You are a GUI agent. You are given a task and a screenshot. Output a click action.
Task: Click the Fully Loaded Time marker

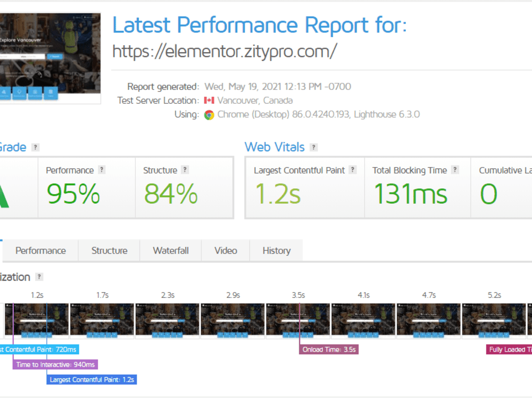click(x=509, y=350)
